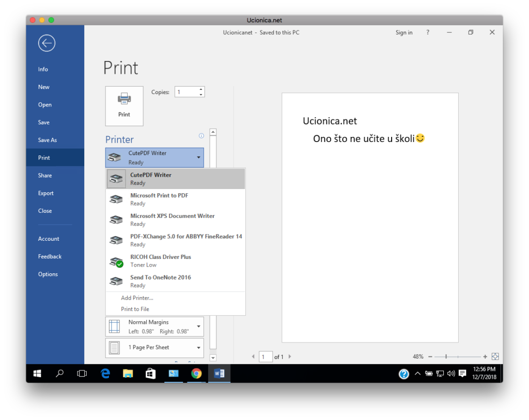The height and width of the screenshot is (420, 529).
Task: Click the page number input field
Action: click(266, 356)
